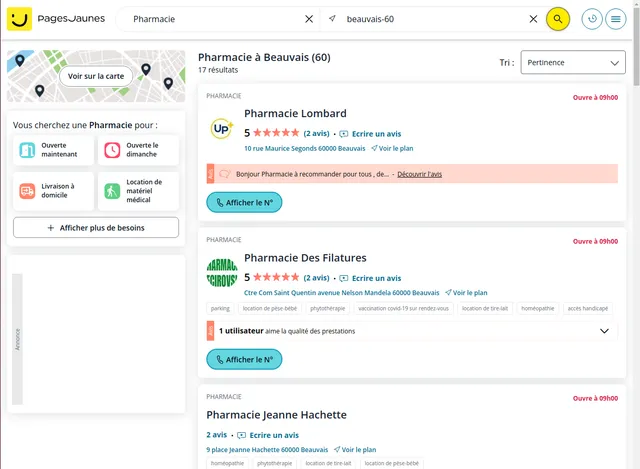Click 5-star rating of Pharmacie Lombard
Screen dimensions: 640x469
[276, 133]
